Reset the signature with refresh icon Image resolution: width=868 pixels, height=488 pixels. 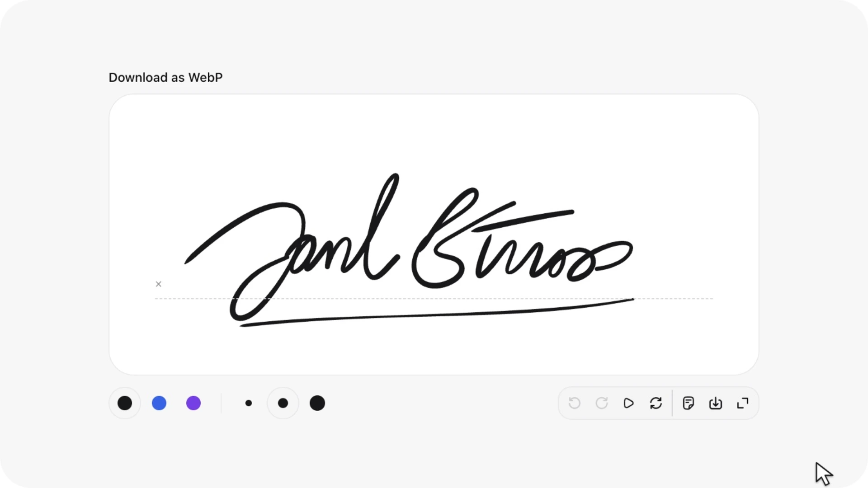coord(656,403)
